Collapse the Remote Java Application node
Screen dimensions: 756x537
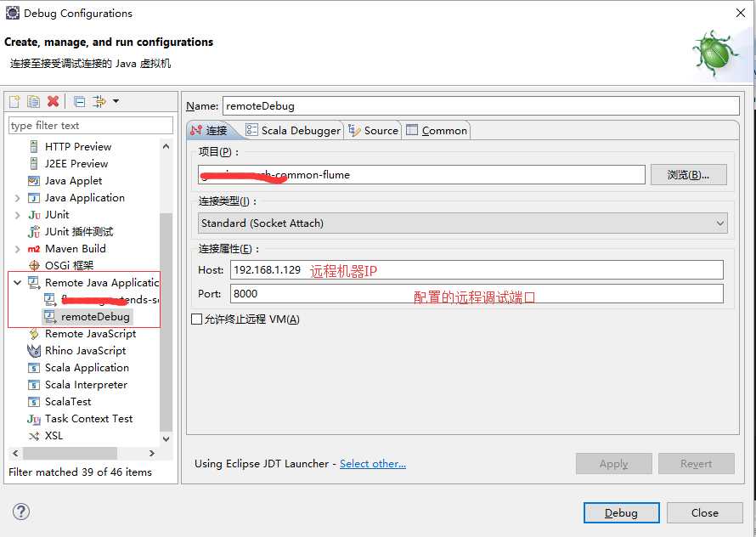[17, 283]
